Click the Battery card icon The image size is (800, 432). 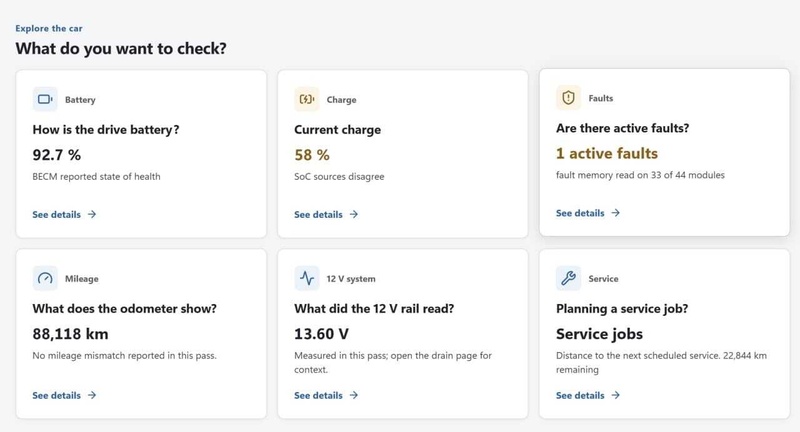(45, 99)
